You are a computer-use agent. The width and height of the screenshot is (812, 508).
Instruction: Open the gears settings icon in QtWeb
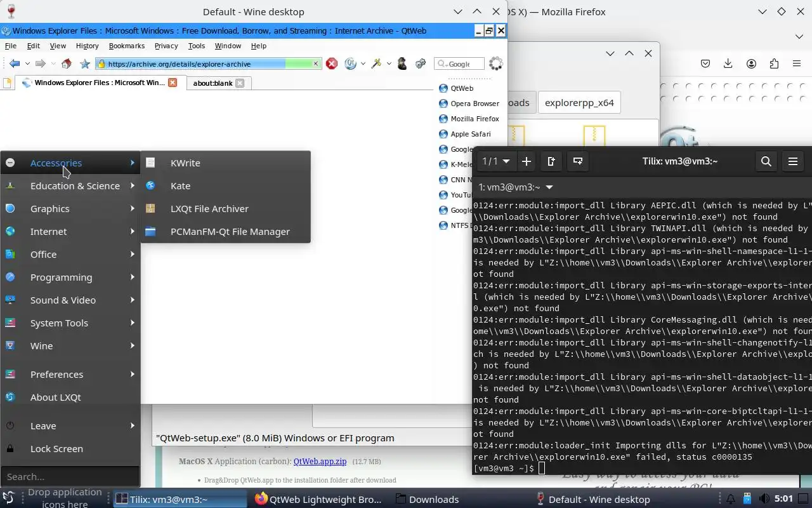coord(420,63)
